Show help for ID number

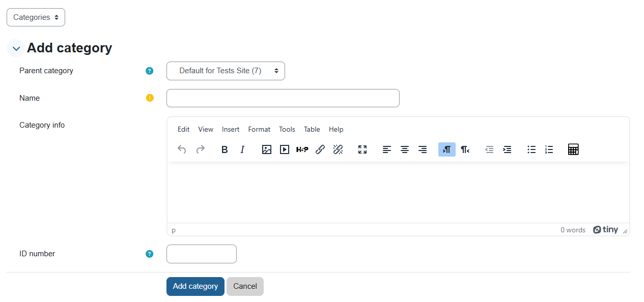(150, 254)
